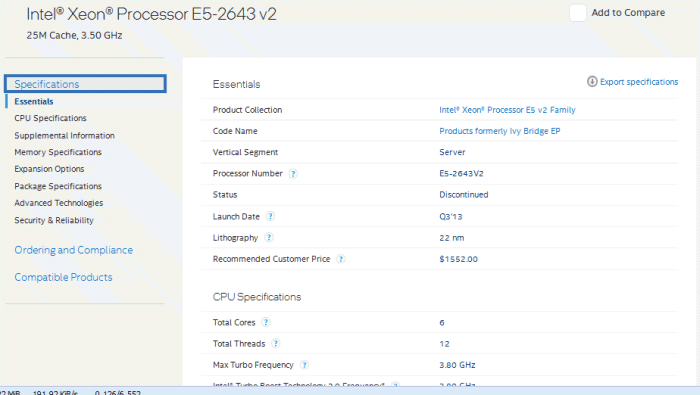
Task: Select the Total Threads value 12
Action: (x=444, y=344)
